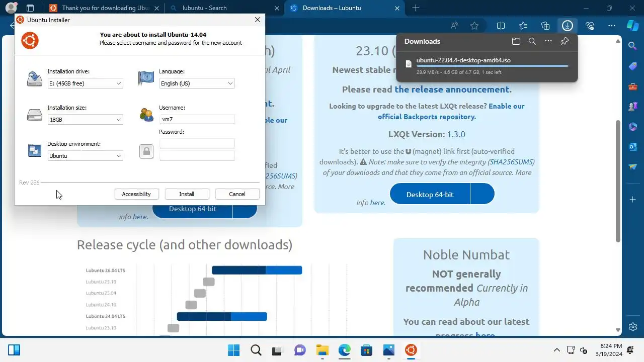This screenshot has width=644, height=362.
Task: Click the Read aloud icon in address bar
Action: pyautogui.click(x=454, y=26)
